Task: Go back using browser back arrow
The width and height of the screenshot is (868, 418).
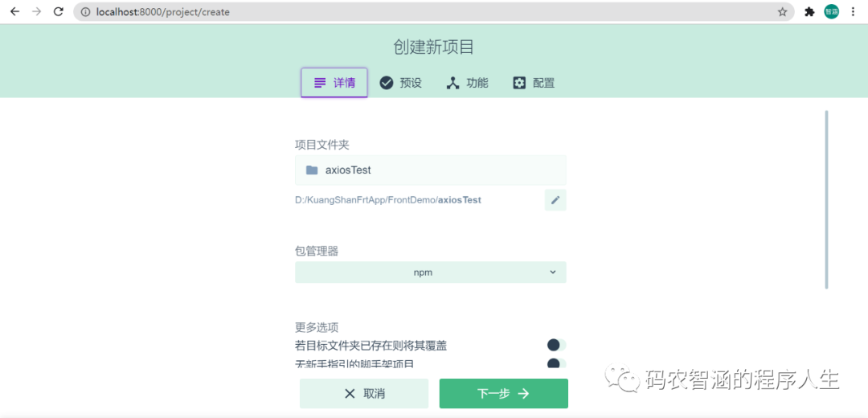Action: 15,11
